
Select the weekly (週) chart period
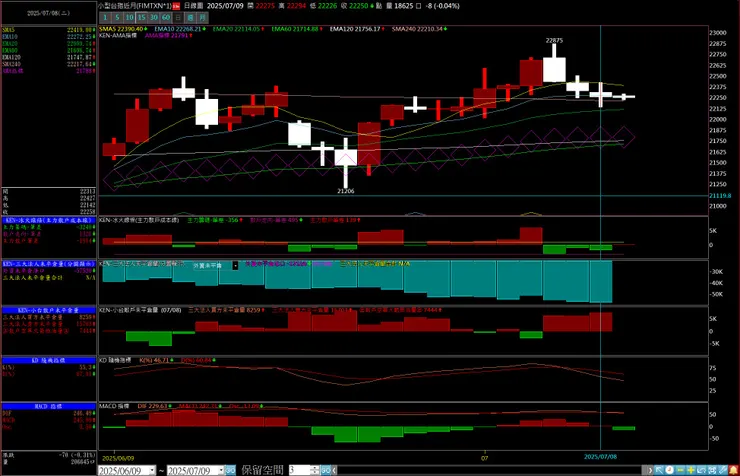190,17
